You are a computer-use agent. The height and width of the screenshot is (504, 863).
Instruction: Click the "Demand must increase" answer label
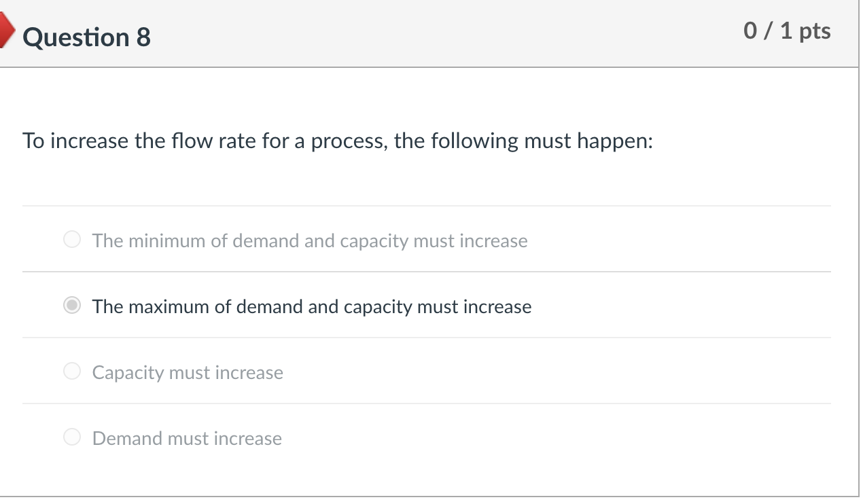click(x=187, y=439)
